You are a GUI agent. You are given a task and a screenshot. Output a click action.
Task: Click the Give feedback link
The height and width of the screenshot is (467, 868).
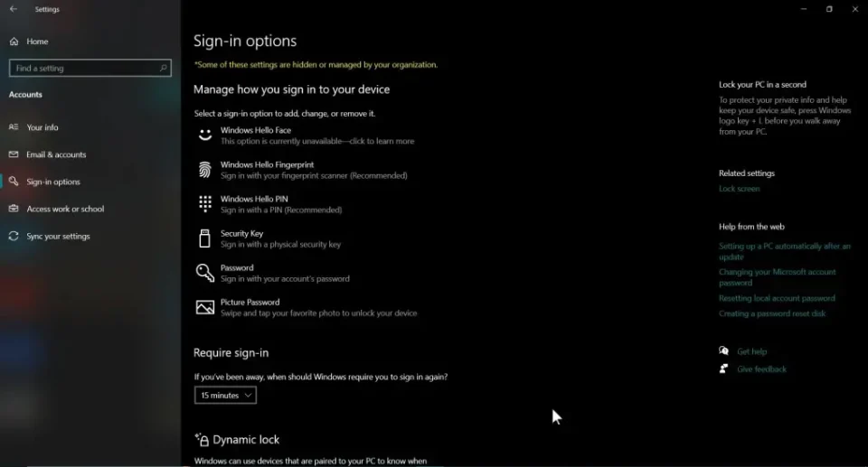coord(761,369)
